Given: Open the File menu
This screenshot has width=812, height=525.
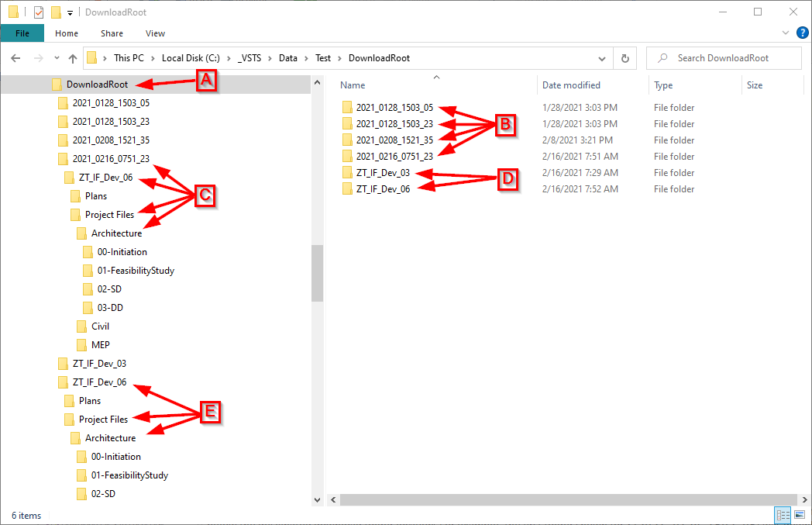Looking at the screenshot, I should point(22,33).
